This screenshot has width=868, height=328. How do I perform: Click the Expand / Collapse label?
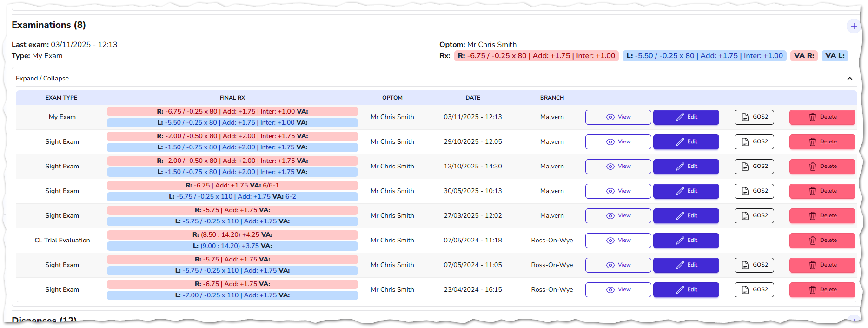click(42, 79)
